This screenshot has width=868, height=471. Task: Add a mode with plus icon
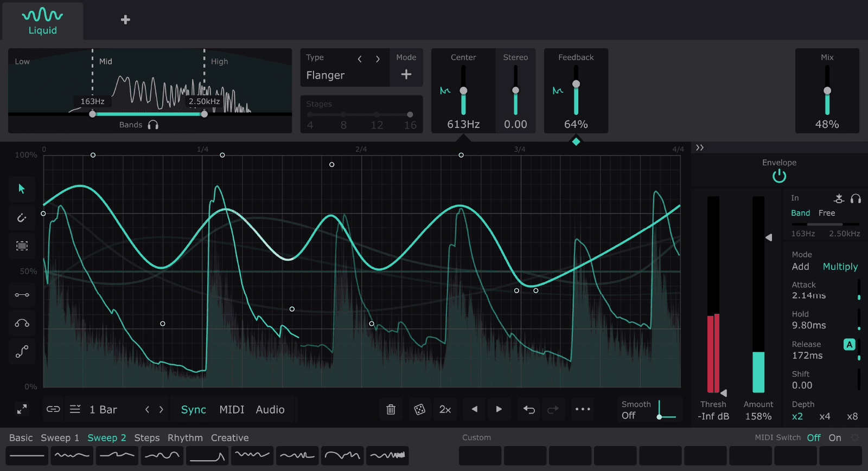[x=406, y=74]
